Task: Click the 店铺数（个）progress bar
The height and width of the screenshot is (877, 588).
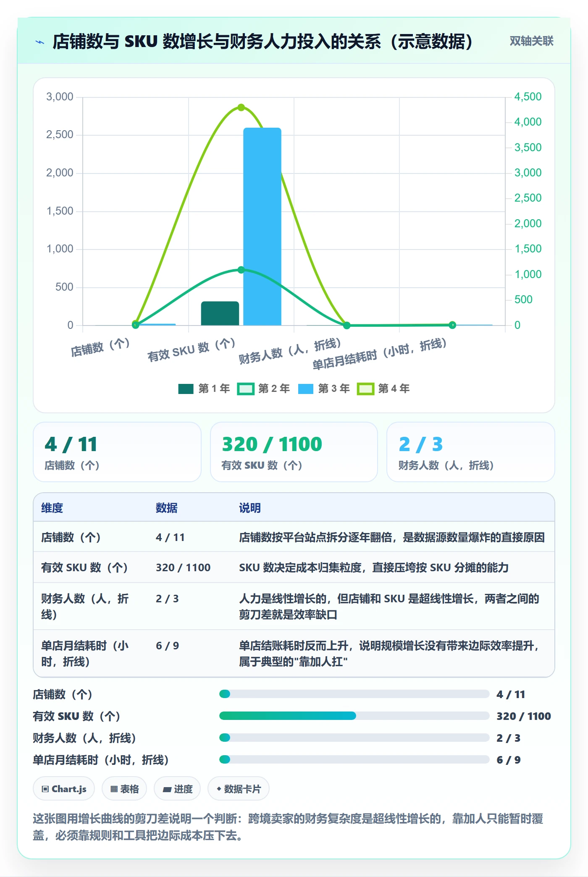Action: 354,694
